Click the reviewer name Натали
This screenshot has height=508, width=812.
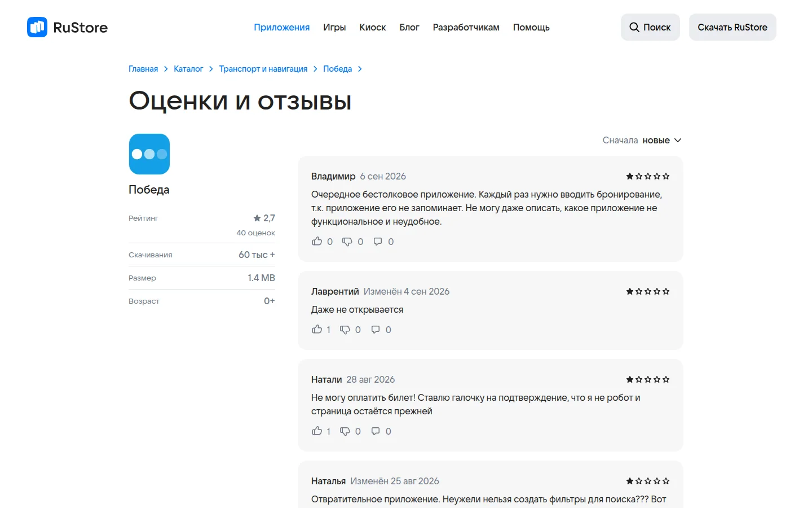(x=326, y=379)
